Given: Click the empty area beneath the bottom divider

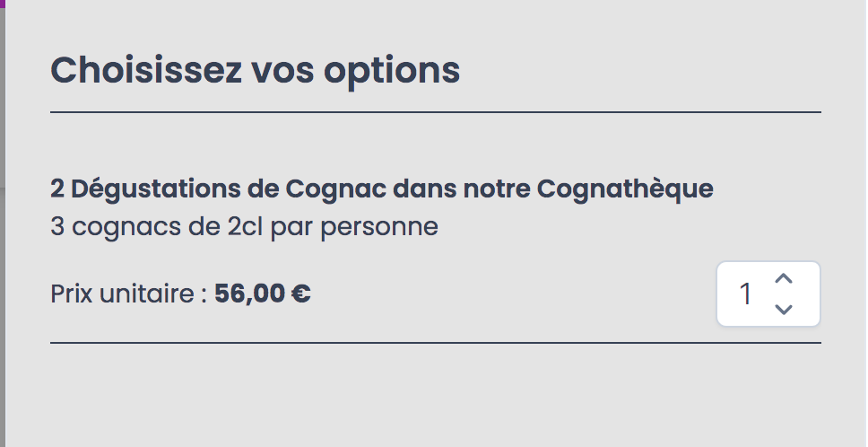Looking at the screenshot, I should (x=436, y=396).
